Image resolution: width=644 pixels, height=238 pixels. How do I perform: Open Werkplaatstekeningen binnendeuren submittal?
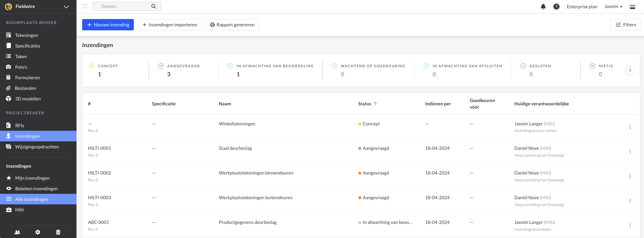click(256, 173)
